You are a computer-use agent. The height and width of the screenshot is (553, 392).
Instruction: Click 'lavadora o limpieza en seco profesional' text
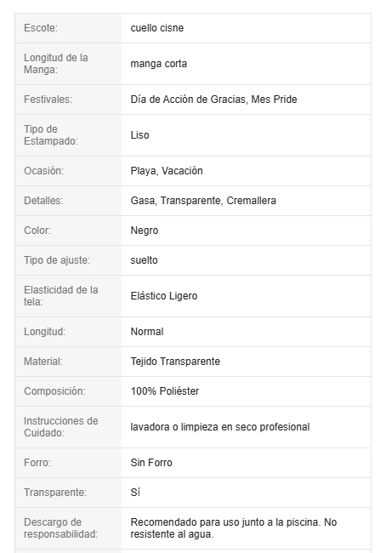click(x=220, y=427)
